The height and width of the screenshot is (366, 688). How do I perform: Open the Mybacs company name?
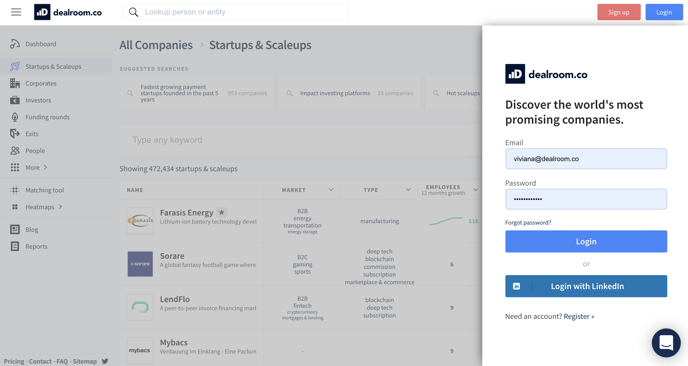click(174, 342)
